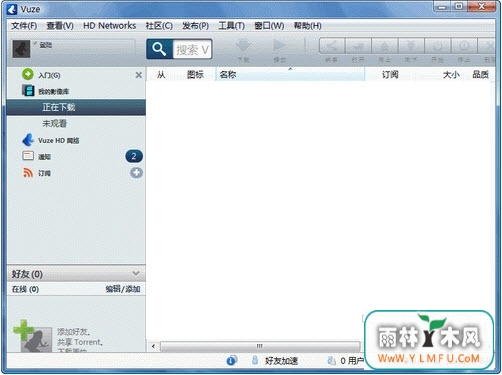502x375 pixels.
Task: Open the File (文件) menu
Action: [x=24, y=26]
